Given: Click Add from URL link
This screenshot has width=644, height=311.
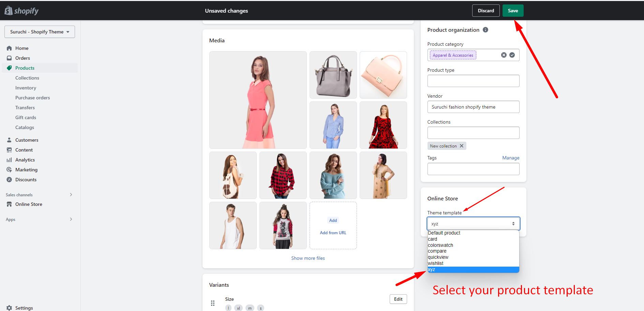Looking at the screenshot, I should click(x=333, y=233).
